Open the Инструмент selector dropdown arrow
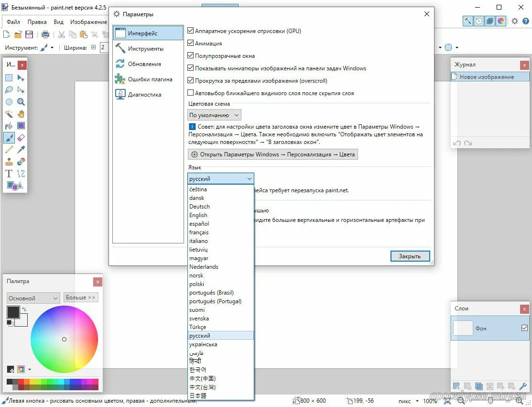The width and height of the screenshot is (532, 407). pos(52,48)
